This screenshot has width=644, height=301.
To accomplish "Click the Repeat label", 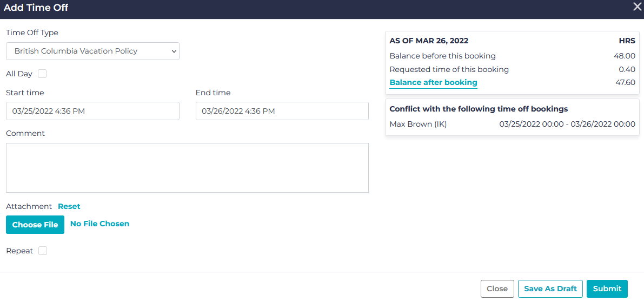I will pos(19,251).
